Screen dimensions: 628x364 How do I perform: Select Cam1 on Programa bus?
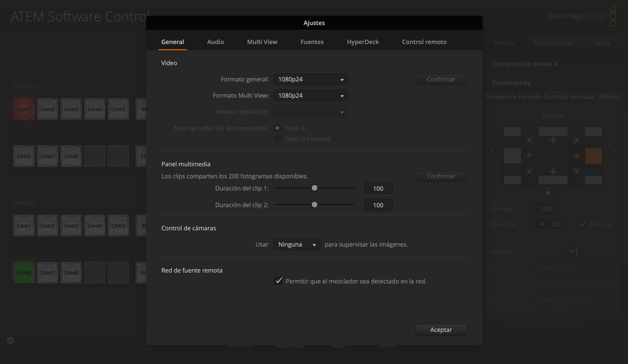(x=24, y=109)
